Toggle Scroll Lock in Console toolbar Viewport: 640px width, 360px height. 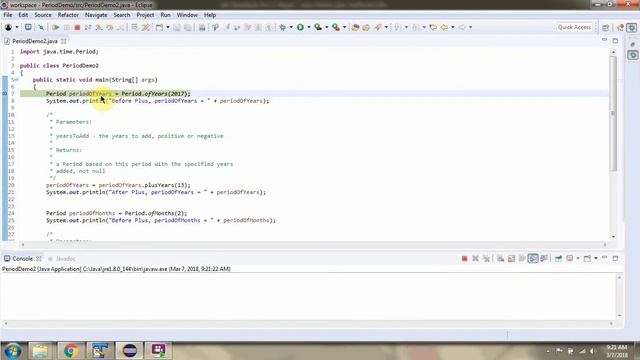tap(511, 258)
